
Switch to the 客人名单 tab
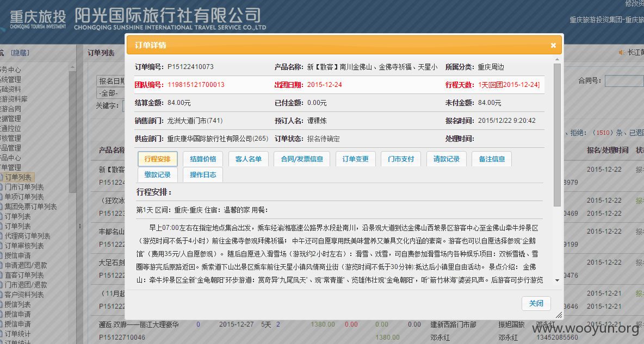[x=248, y=159]
